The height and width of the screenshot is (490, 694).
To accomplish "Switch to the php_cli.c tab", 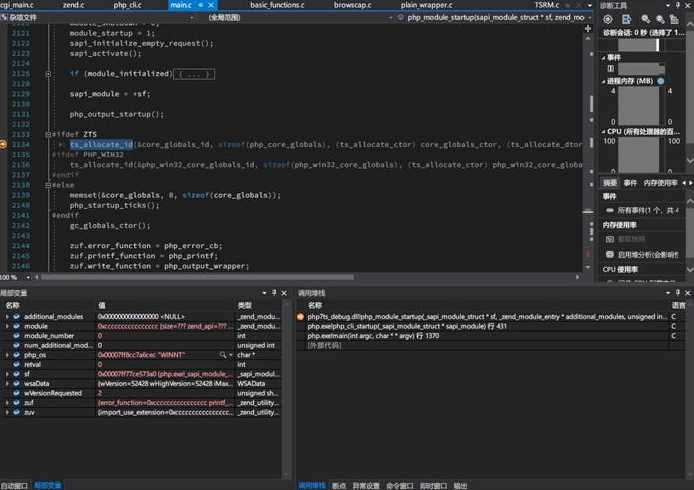I will (127, 5).
